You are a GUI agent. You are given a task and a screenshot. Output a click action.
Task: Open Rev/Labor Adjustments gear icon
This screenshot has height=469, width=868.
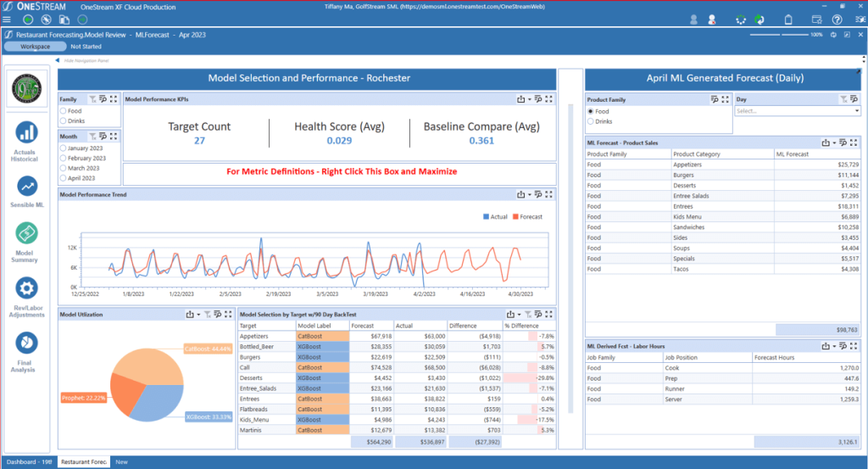[26, 288]
